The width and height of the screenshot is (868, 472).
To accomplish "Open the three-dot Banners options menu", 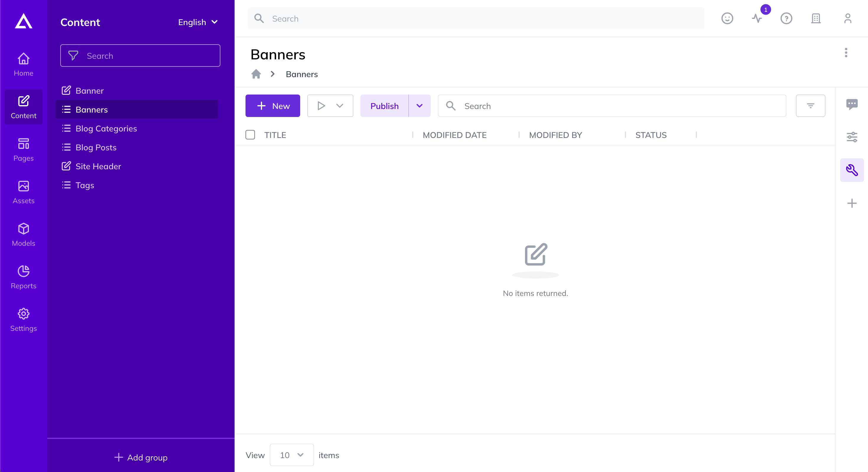I will point(846,53).
